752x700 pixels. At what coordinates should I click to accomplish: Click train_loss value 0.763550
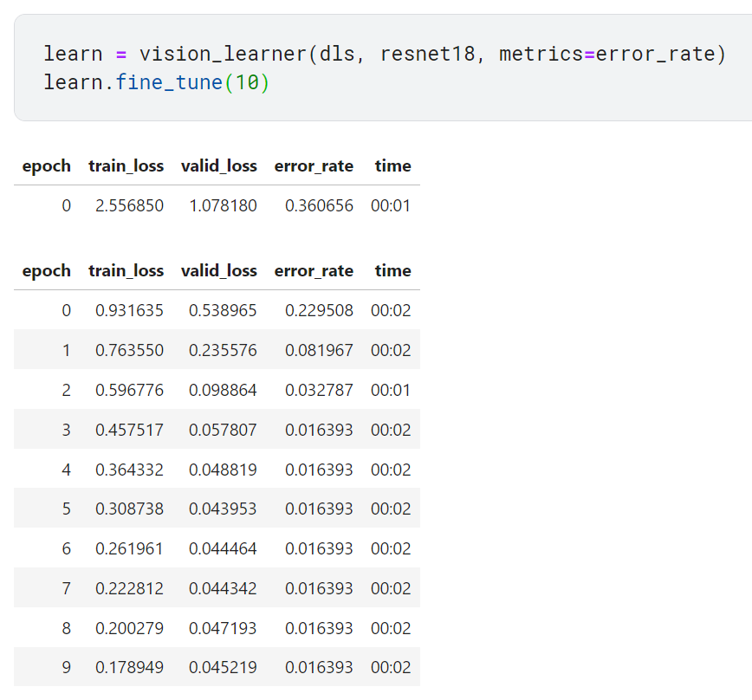click(129, 351)
